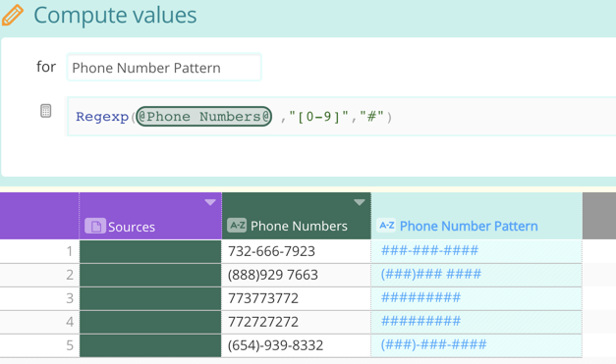Click the Sources cell in row 5
This screenshot has height=364, width=616.
150,345
